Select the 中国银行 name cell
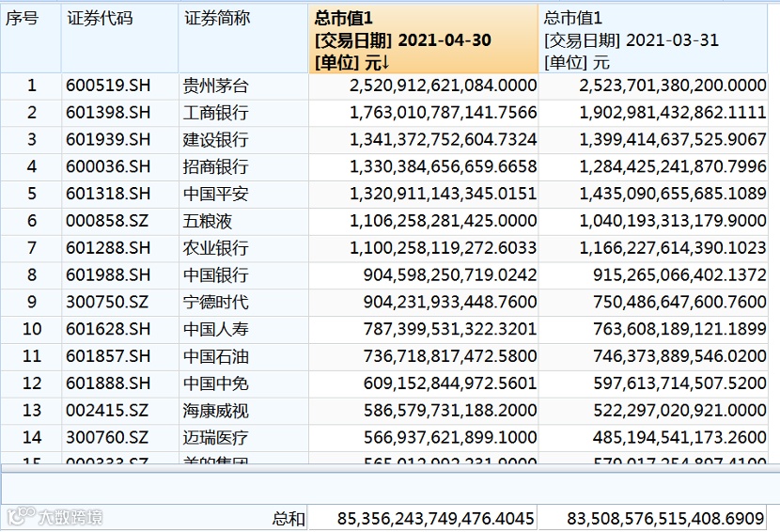 point(215,274)
